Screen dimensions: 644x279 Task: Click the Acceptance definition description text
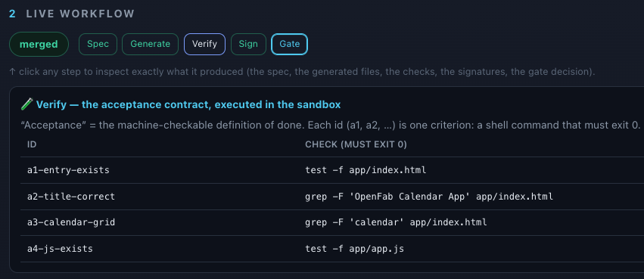point(331,125)
